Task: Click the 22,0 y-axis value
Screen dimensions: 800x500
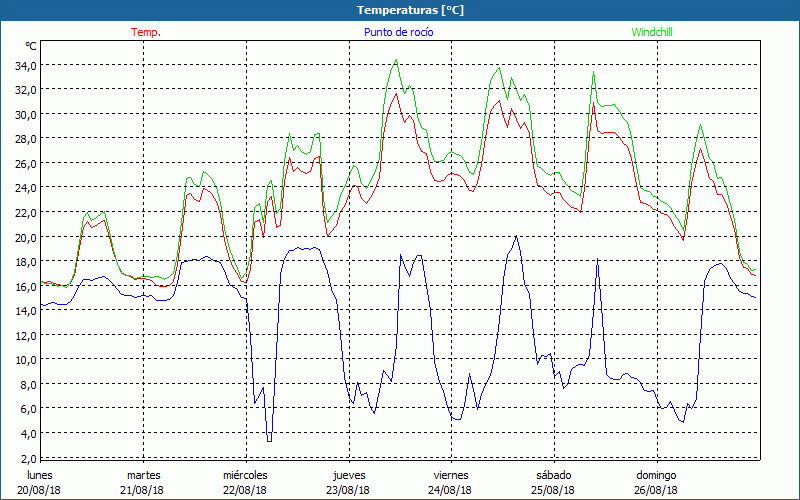Action: (25, 213)
